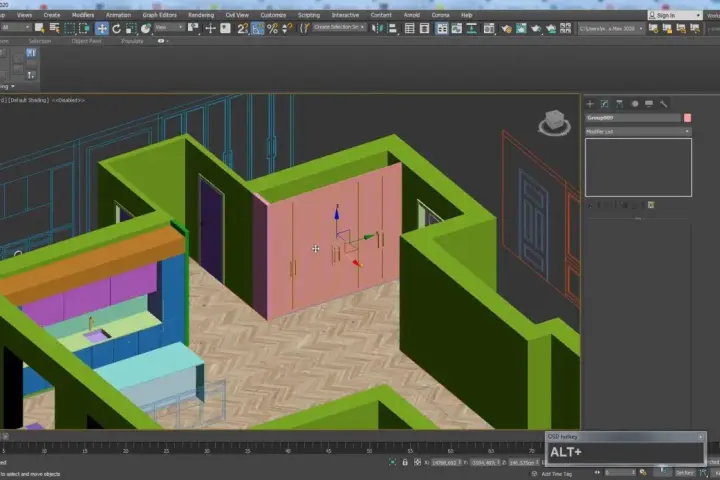Open the Select by Name list
Screen dimensions: 720x480
point(55,28)
